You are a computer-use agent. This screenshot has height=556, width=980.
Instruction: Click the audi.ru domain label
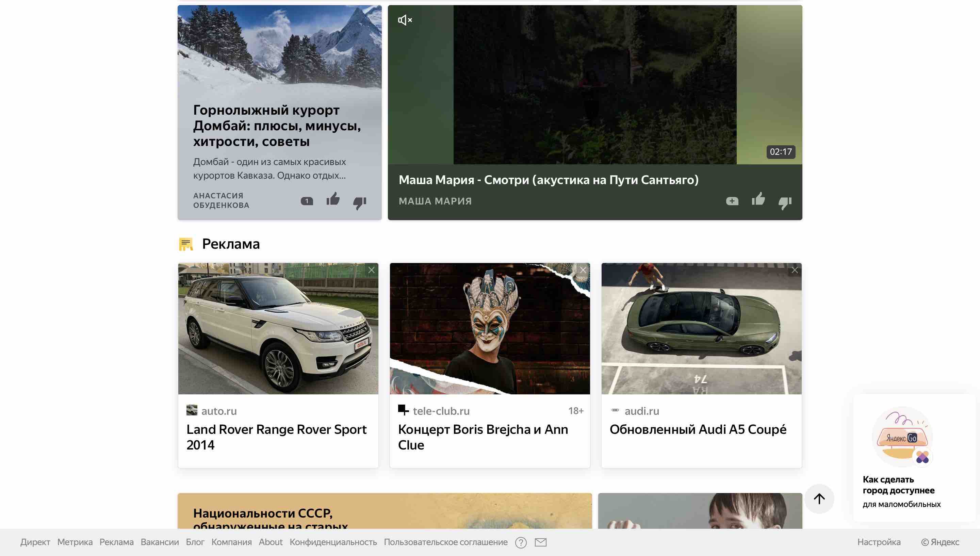tap(642, 411)
